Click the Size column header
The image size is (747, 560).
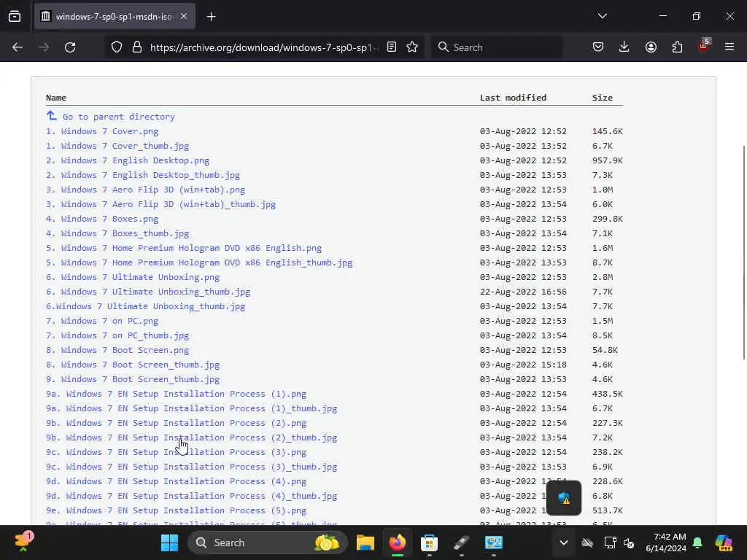click(602, 98)
